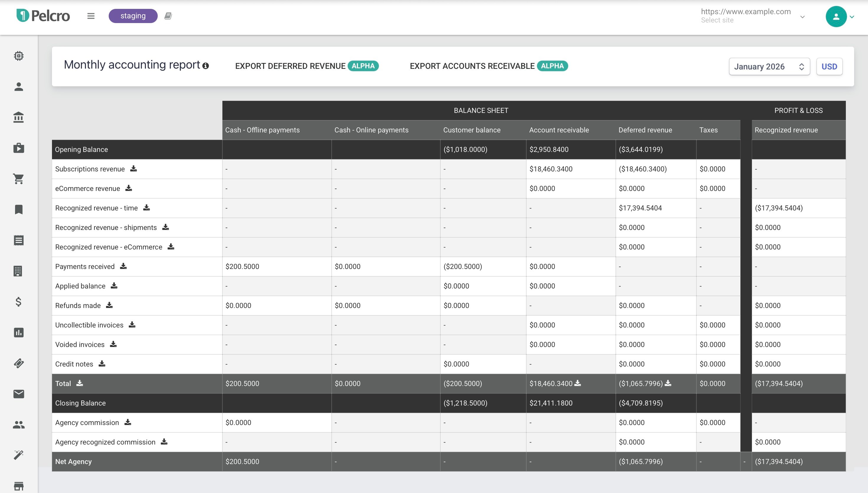This screenshot has width=868, height=493.
Task: Toggle the hamburger navigation menu
Action: (91, 16)
